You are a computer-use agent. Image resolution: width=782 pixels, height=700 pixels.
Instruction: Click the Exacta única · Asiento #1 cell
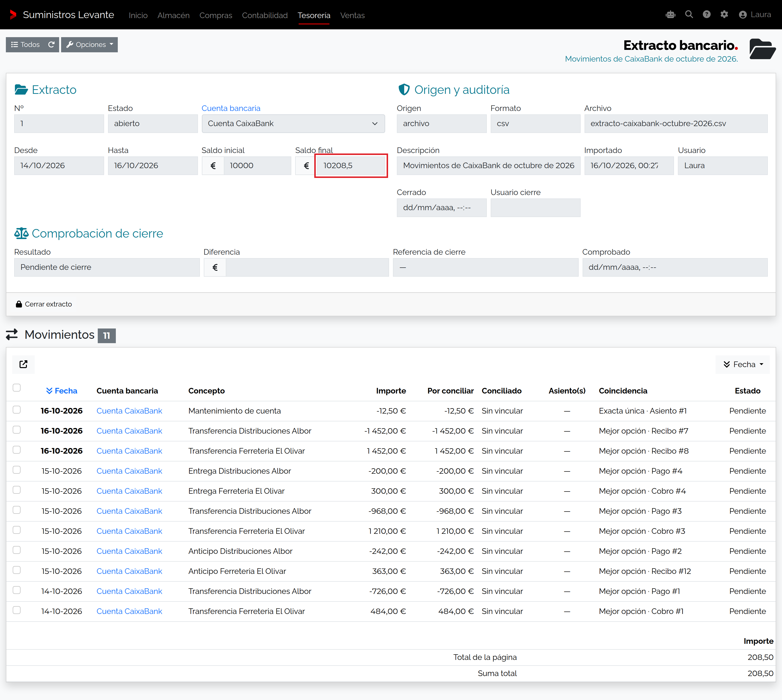(x=642, y=411)
